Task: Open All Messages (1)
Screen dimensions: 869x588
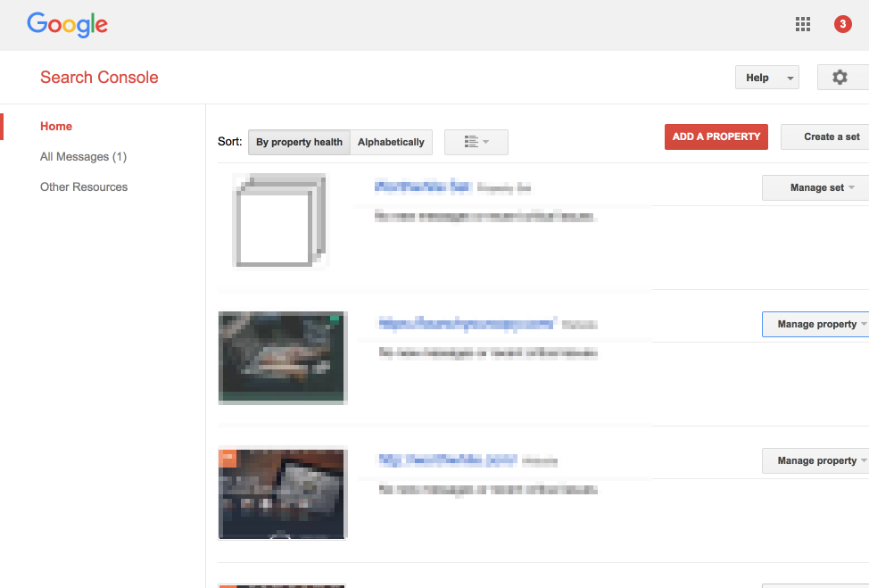Action: pyautogui.click(x=83, y=157)
